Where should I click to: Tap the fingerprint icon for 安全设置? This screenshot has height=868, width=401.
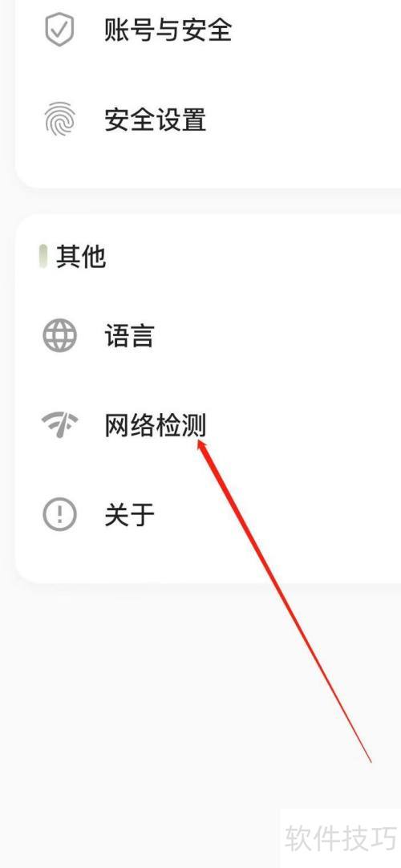[59, 119]
